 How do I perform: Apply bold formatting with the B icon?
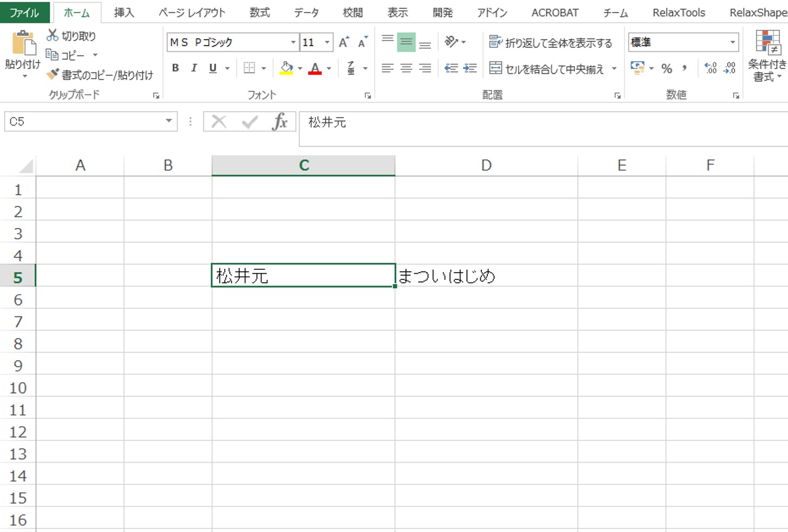[x=175, y=68]
